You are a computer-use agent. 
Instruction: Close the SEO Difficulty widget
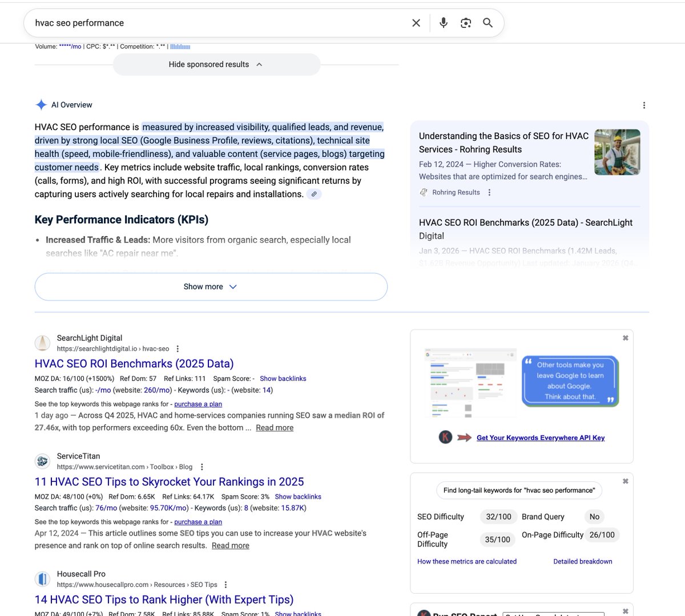(625, 481)
